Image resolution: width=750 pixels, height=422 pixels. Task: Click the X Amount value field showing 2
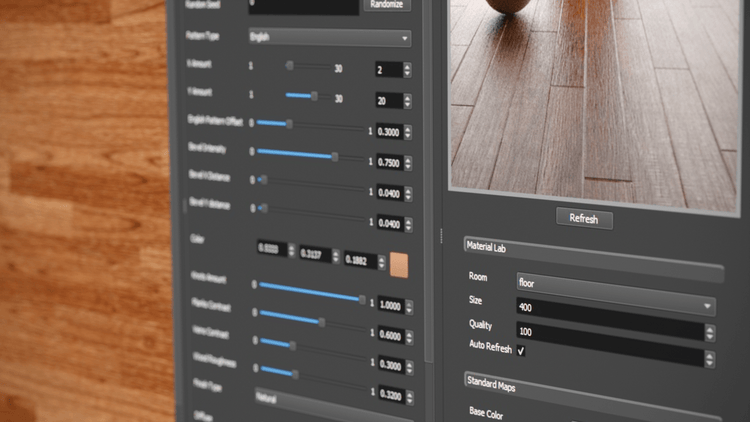389,70
